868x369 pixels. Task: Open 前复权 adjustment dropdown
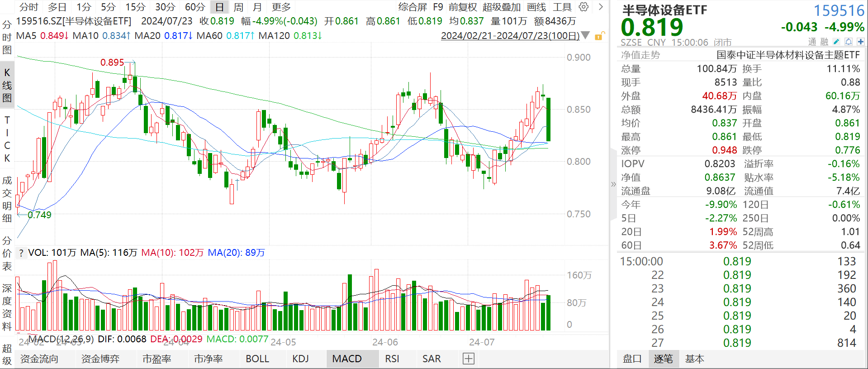463,7
